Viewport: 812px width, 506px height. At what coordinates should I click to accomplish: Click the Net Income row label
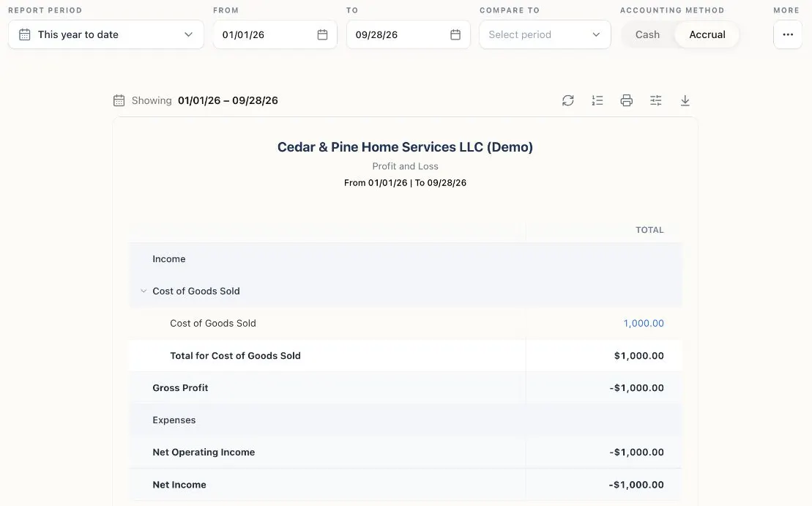click(x=179, y=485)
